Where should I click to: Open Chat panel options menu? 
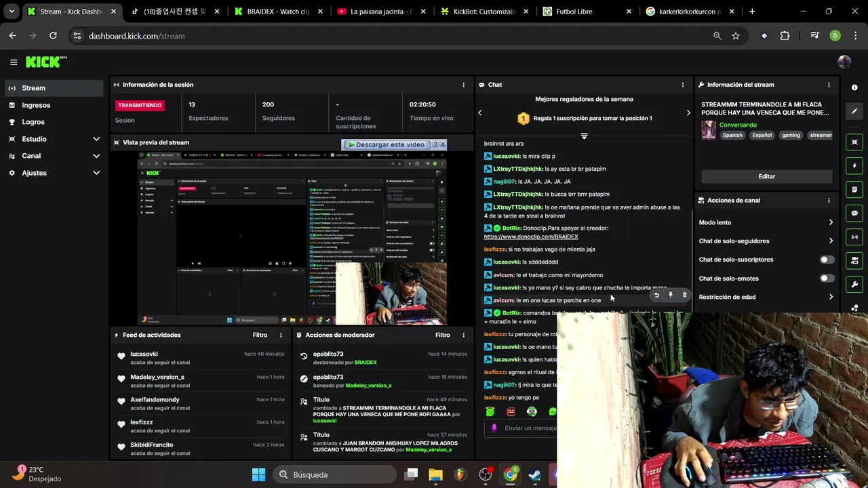coord(683,85)
